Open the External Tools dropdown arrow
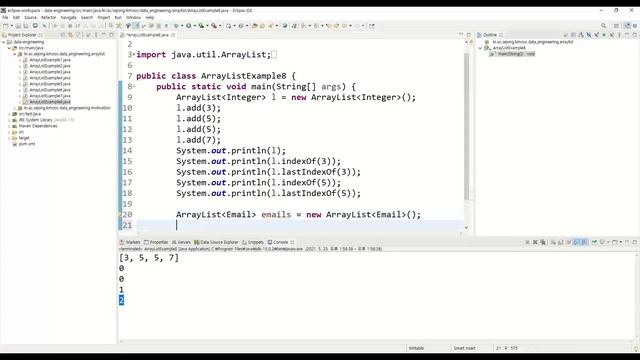This screenshot has height=360, width=640. [220, 26]
